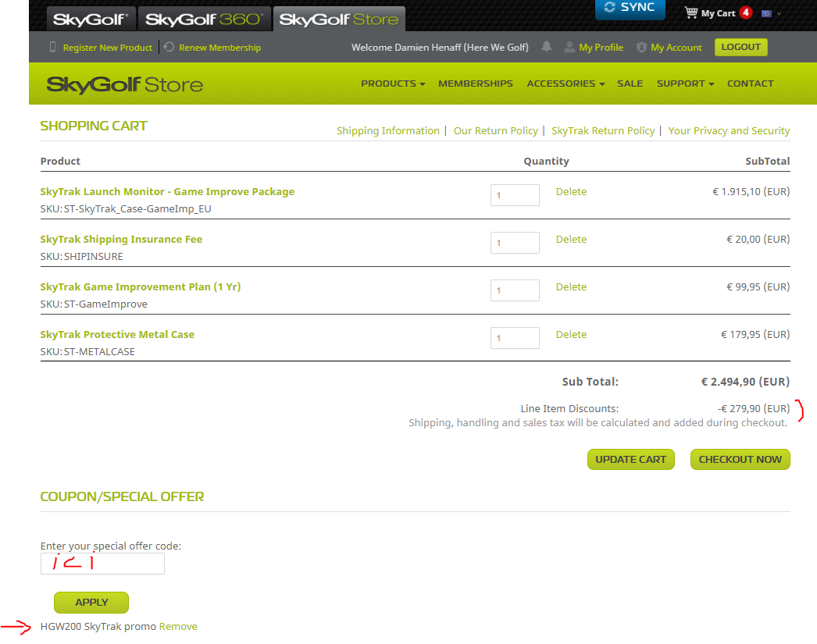Click the UPDATE CART button
817x644 pixels.
630,459
